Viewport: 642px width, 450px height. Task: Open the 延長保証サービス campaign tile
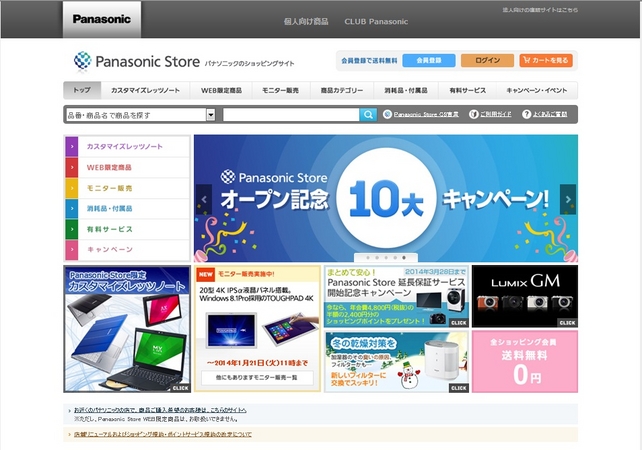click(396, 296)
